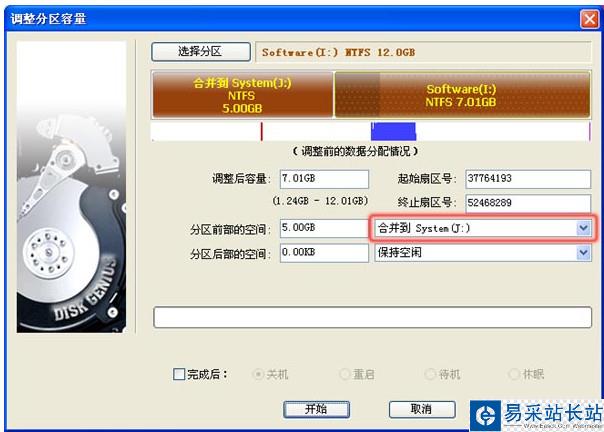Cancel the dialog with 取消 button
This screenshot has width=604, height=432.
(x=422, y=409)
